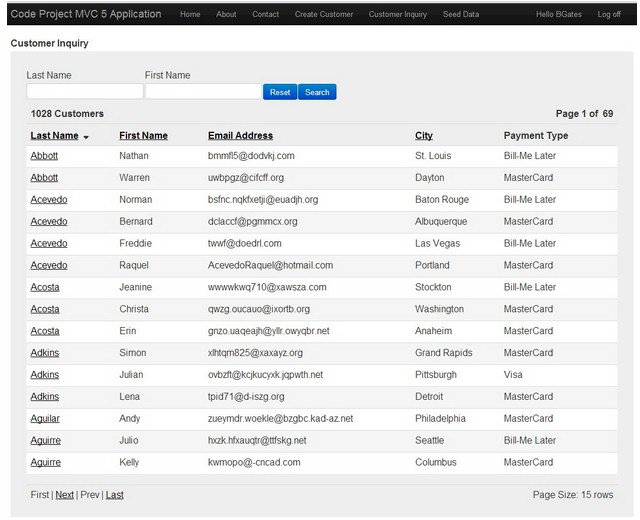640x520 pixels.
Task: Click the Search button
Action: point(317,92)
